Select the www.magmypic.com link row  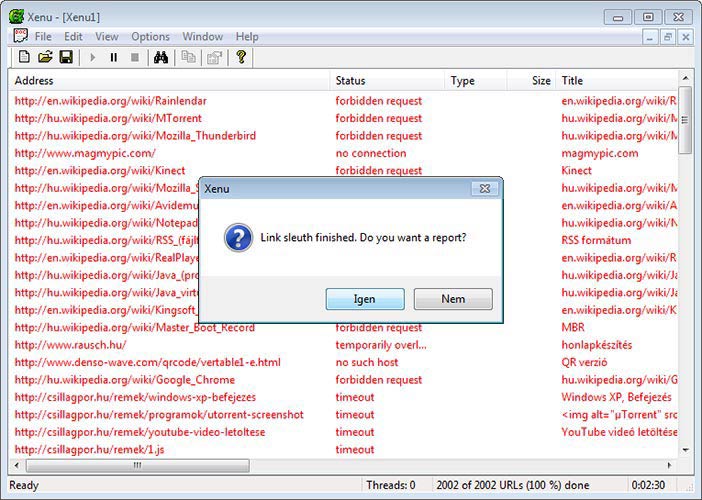(85, 153)
